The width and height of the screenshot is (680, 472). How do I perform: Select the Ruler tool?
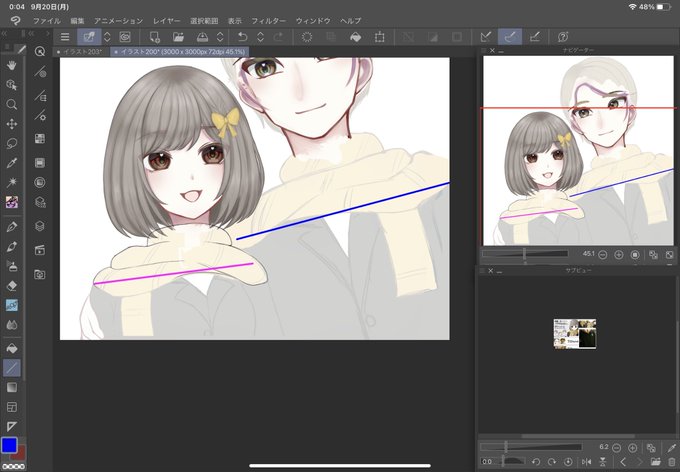coord(12,426)
